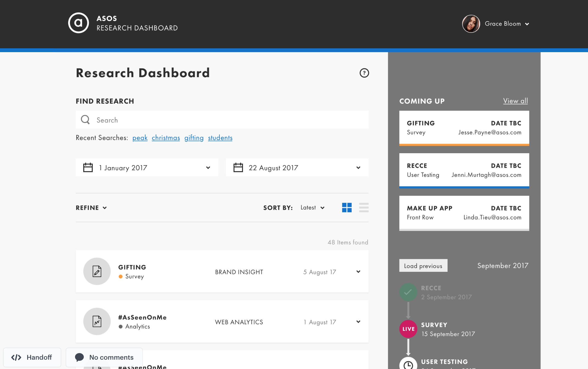Click the ASOS circular logo
The height and width of the screenshot is (369, 588).
pos(79,23)
